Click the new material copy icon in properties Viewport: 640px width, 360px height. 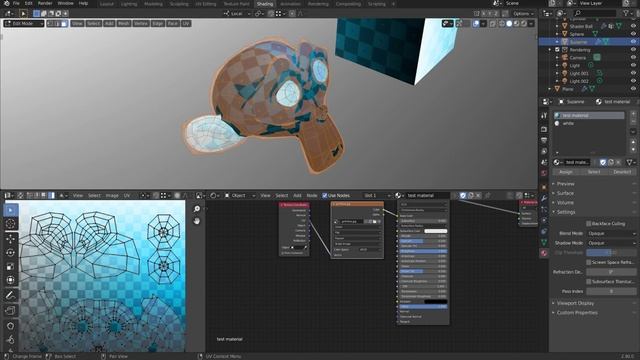pos(611,162)
